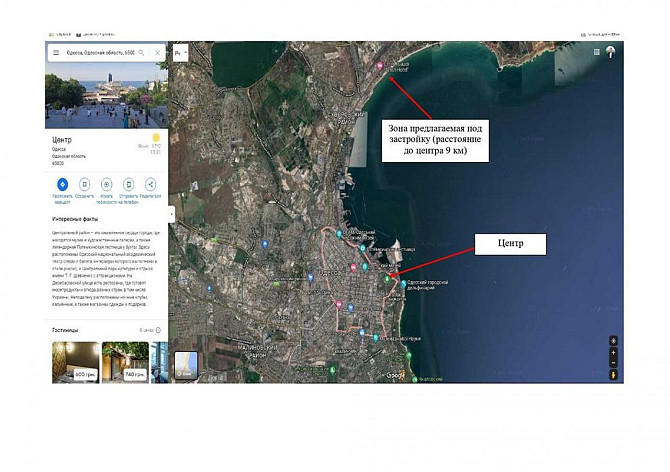670x472 pixels.
Task: Click the Центр heading in the panel
Action: coord(62,140)
